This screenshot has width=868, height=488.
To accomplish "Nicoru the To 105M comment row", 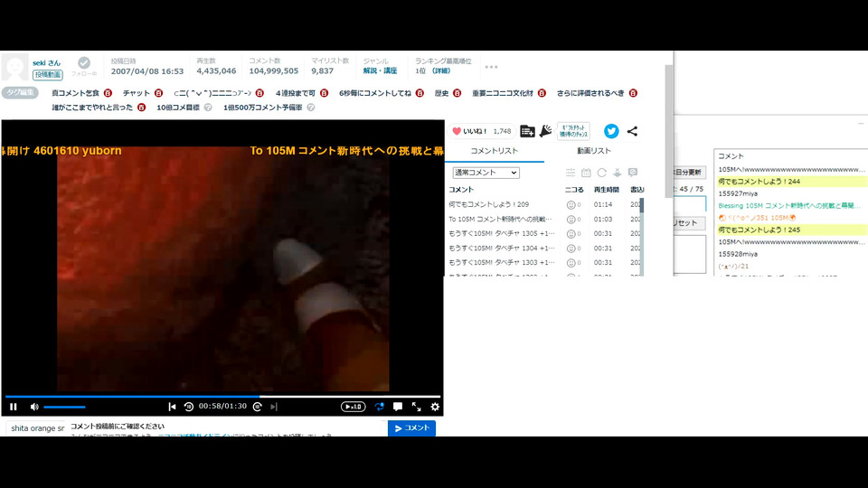I will [x=571, y=219].
